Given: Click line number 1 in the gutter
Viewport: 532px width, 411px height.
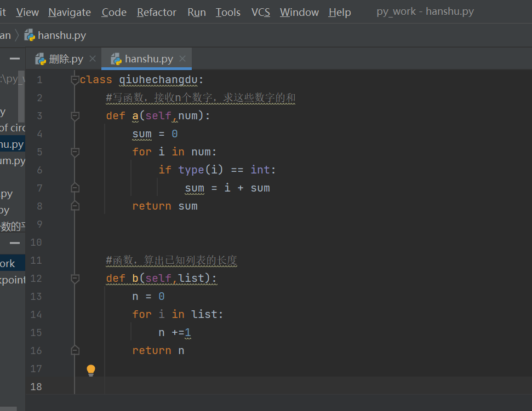Looking at the screenshot, I should coord(39,80).
